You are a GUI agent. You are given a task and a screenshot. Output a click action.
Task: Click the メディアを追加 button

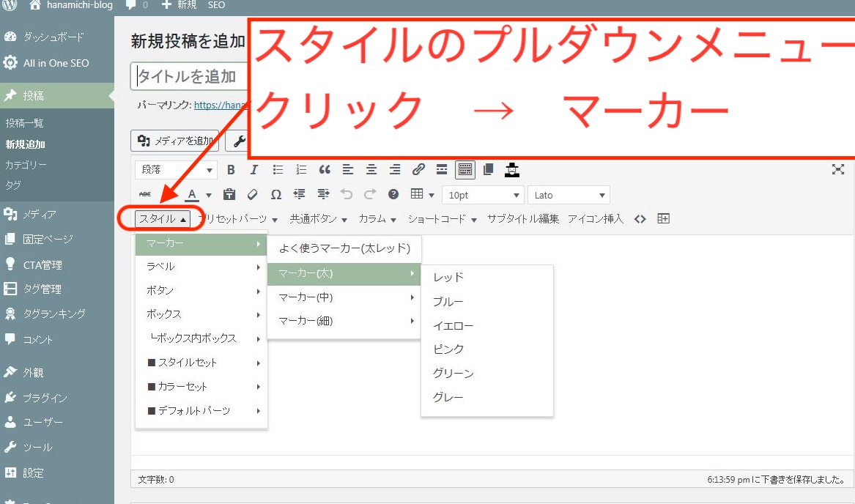click(x=174, y=141)
